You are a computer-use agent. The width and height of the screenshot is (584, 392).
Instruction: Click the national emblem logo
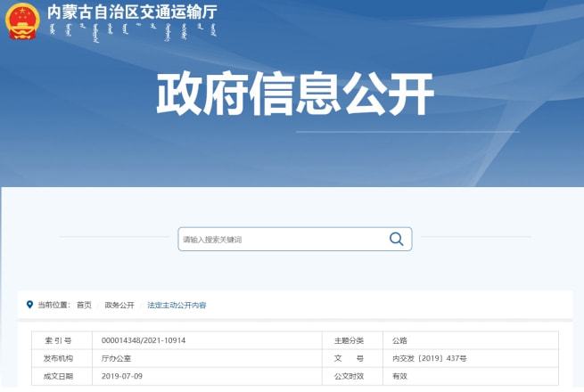(x=22, y=20)
